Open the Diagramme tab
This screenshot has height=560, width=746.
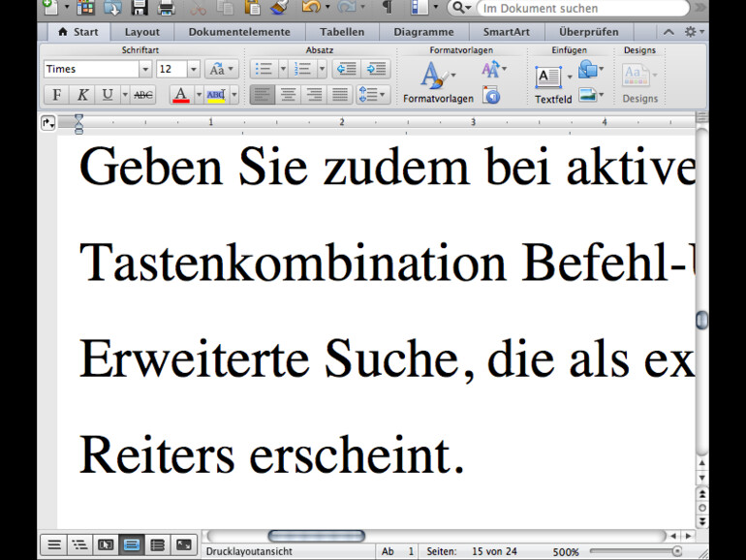point(423,32)
